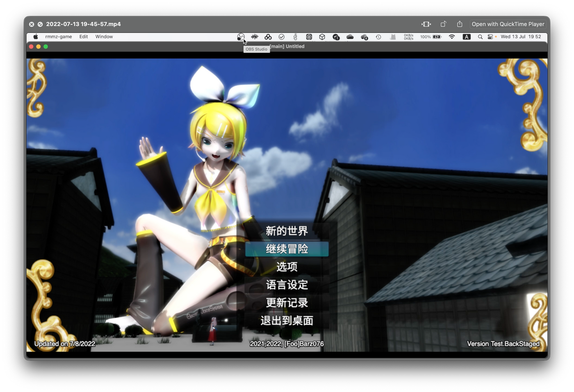The width and height of the screenshot is (574, 392).
Task: Click the checkmark circle menu bar icon
Action: coord(282,37)
